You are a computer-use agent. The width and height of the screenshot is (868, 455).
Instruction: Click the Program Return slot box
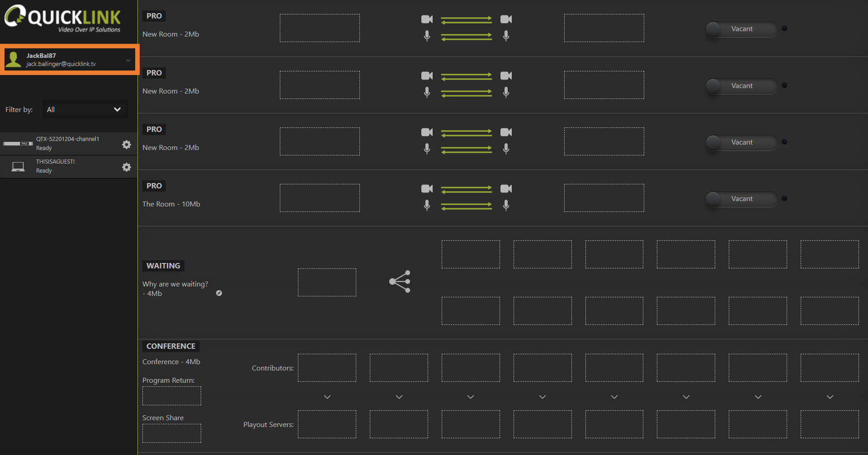172,396
